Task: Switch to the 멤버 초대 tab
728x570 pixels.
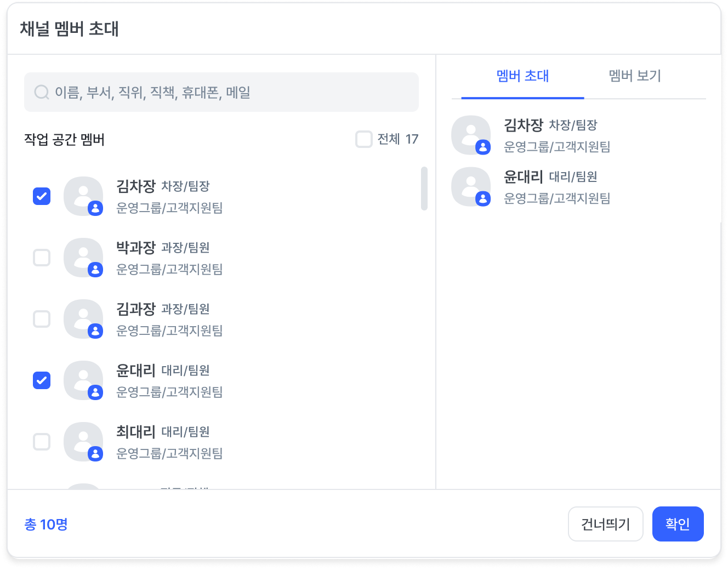Action: (522, 76)
